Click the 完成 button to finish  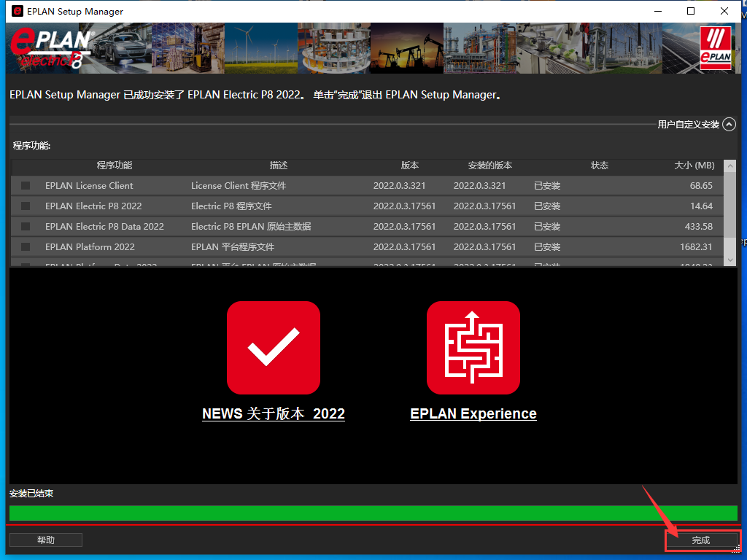(x=700, y=540)
